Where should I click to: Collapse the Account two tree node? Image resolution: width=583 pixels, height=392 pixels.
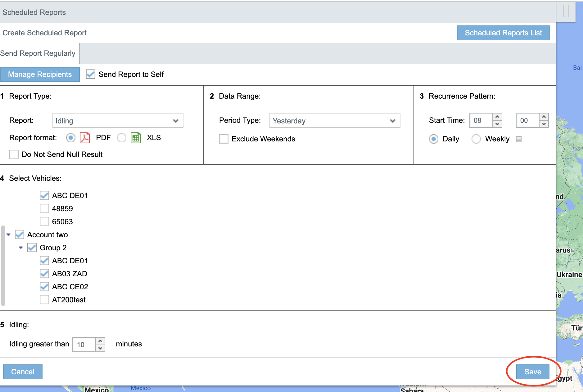click(8, 235)
